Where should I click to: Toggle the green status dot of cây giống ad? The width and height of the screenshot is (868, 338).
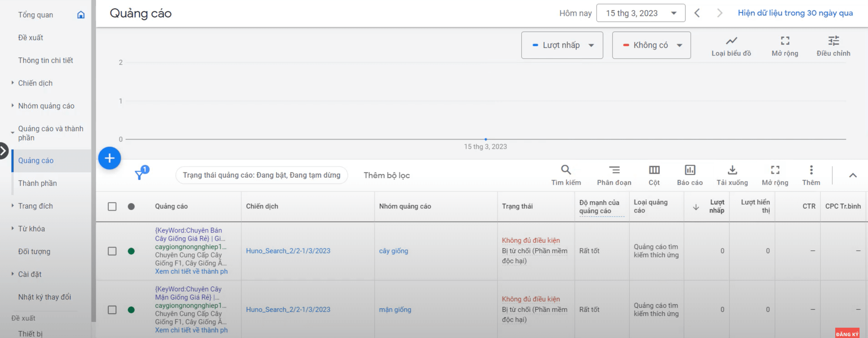[131, 251]
